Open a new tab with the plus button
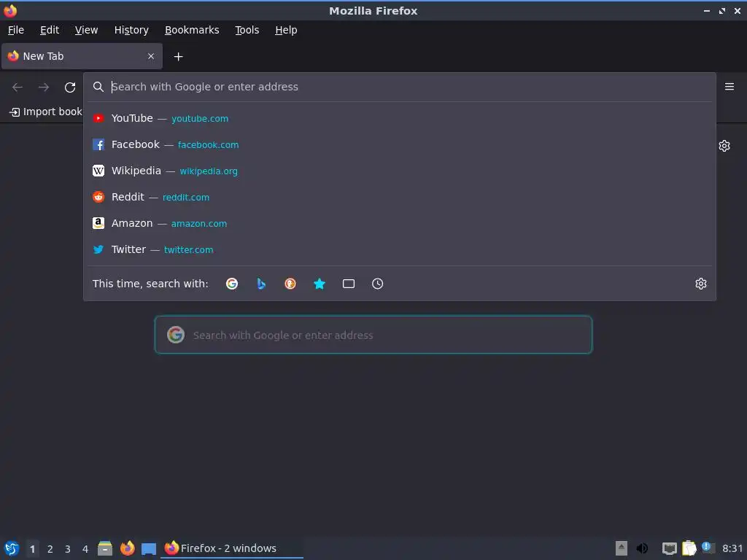Viewport: 747px width, 560px height. click(x=178, y=57)
